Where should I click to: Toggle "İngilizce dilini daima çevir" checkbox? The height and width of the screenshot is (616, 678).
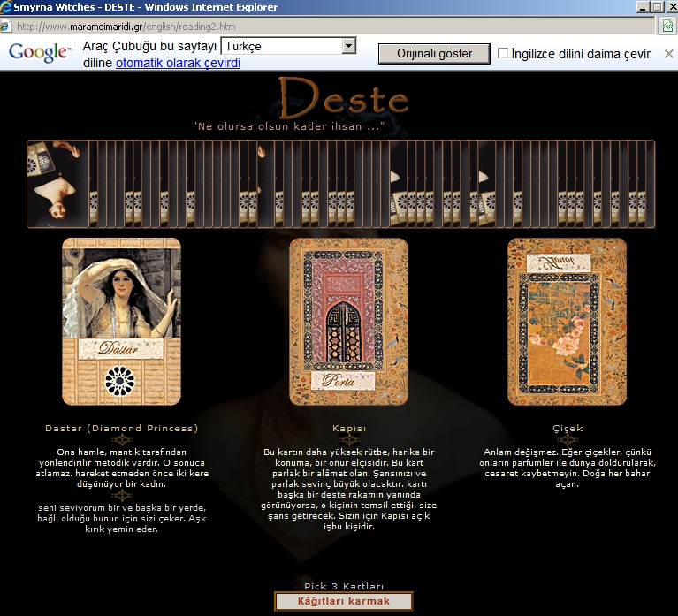point(504,54)
